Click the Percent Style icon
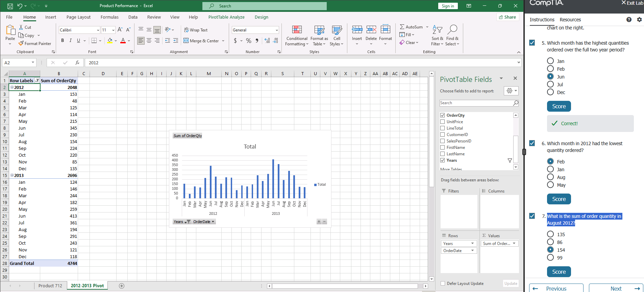 249,41
